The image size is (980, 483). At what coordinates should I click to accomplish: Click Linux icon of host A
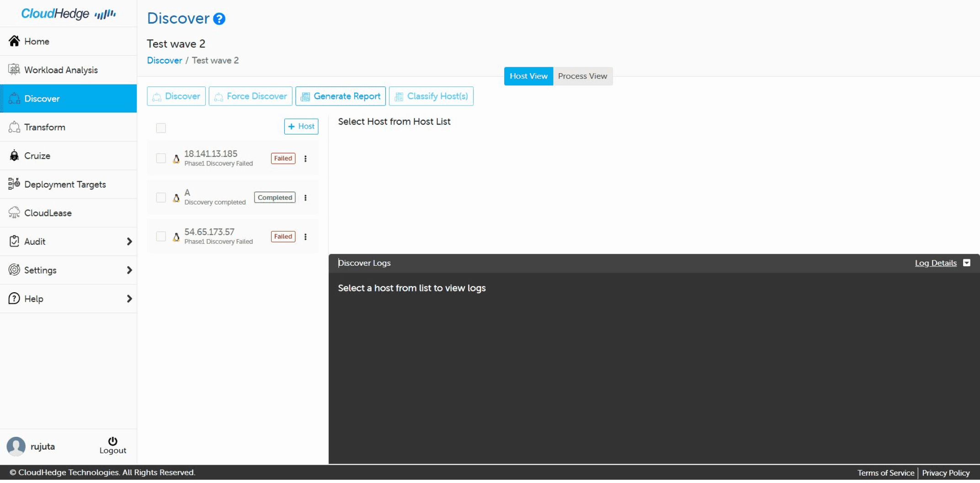coord(176,198)
